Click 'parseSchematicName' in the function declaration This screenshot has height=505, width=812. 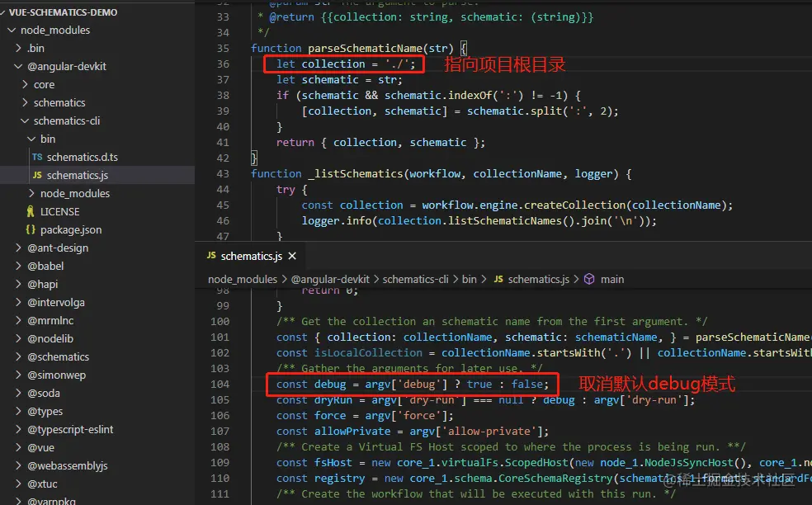pos(366,49)
